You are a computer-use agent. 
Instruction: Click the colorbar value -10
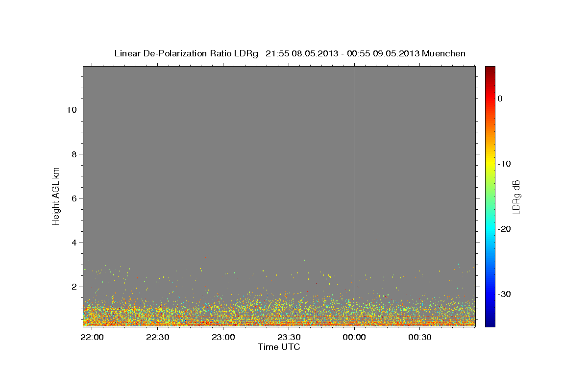point(504,164)
